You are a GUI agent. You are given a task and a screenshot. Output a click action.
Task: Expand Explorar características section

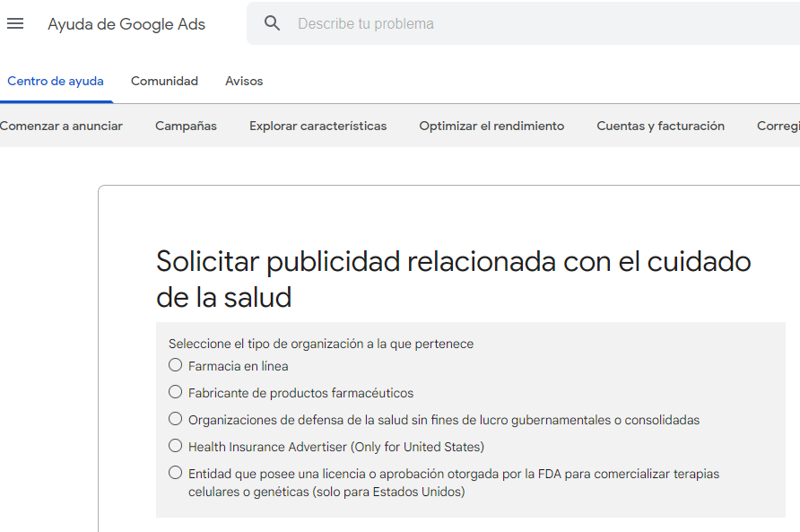317,126
